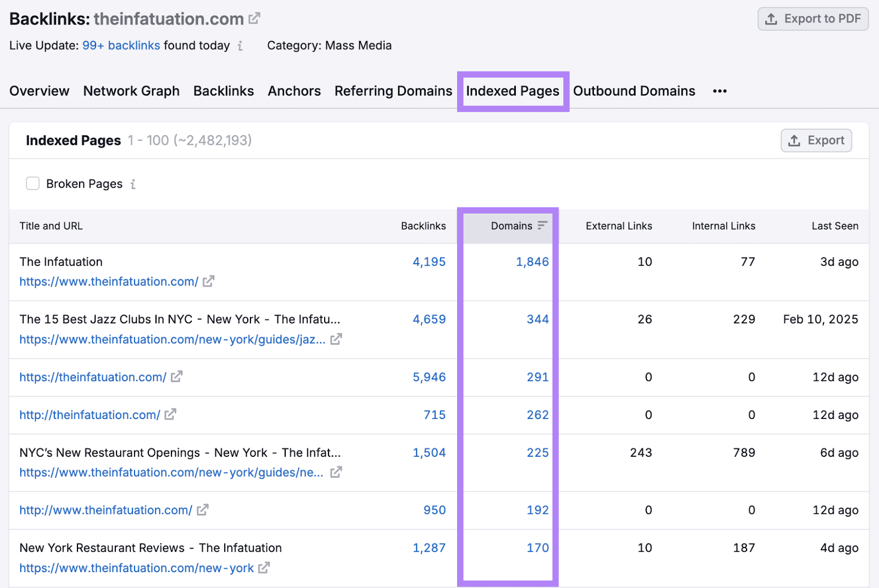This screenshot has height=588, width=879.
Task: Sort by the Internal Links column header
Action: [724, 226]
